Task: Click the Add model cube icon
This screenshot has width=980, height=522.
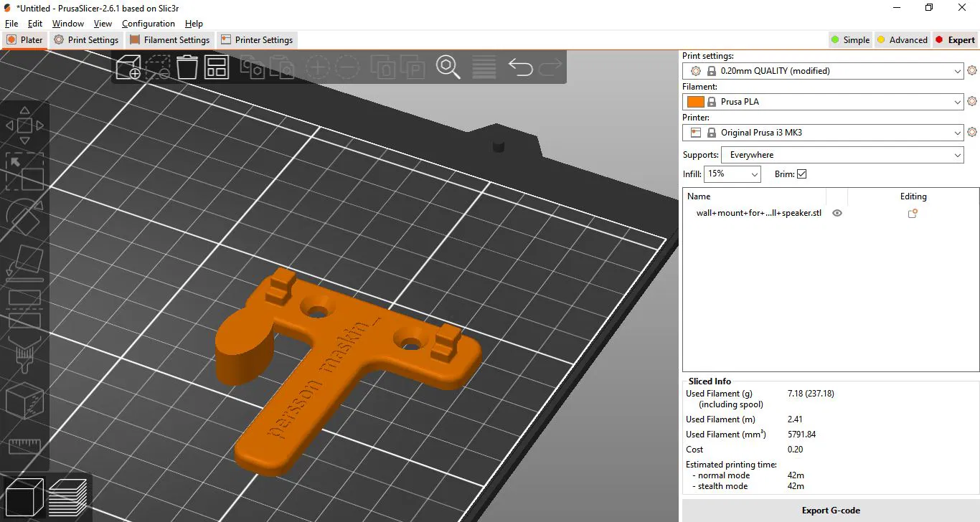Action: (x=129, y=67)
